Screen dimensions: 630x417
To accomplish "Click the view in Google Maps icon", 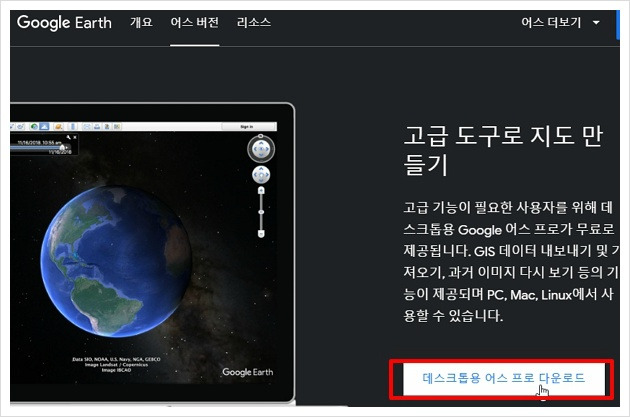I will (x=117, y=127).
